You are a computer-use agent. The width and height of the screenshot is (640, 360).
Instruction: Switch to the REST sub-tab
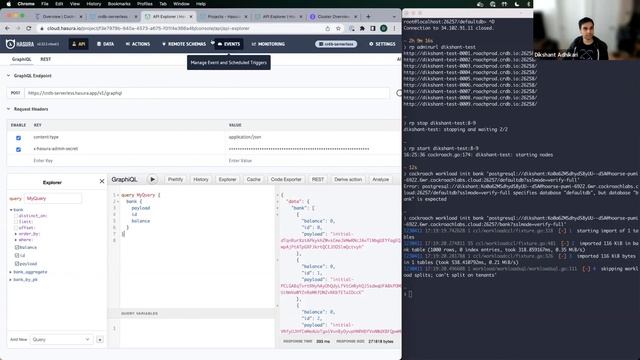[46, 59]
